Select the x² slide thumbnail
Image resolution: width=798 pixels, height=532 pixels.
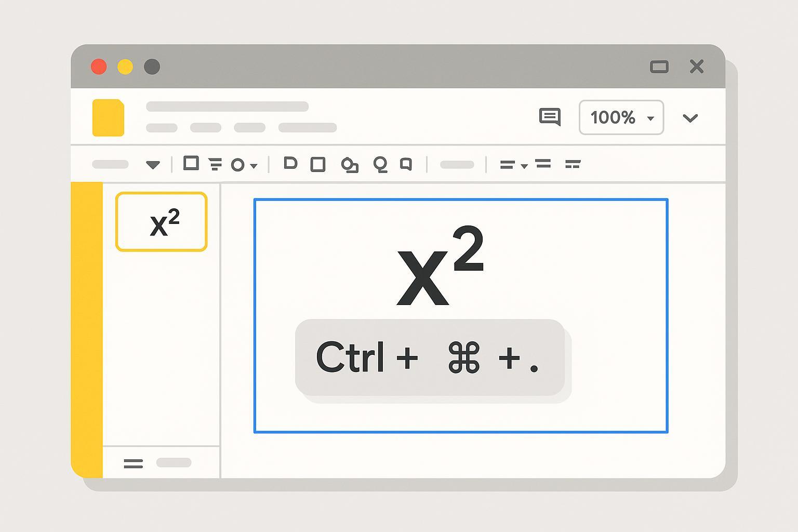tap(162, 222)
